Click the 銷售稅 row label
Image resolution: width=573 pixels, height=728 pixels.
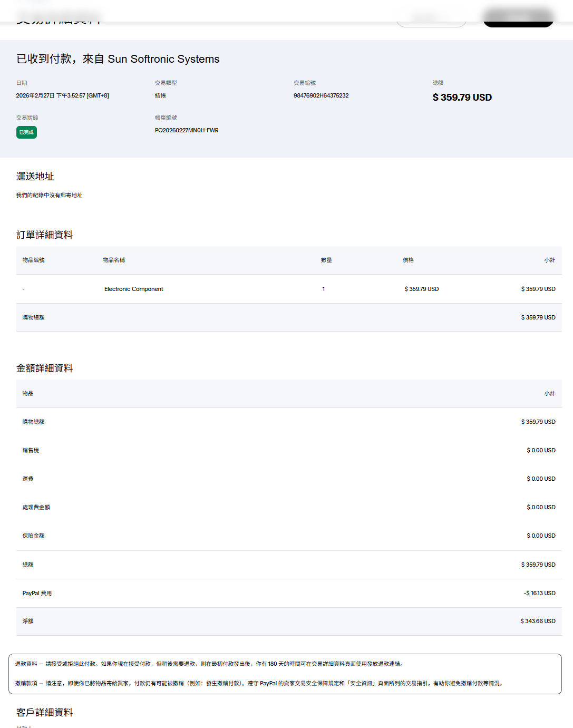pos(31,450)
